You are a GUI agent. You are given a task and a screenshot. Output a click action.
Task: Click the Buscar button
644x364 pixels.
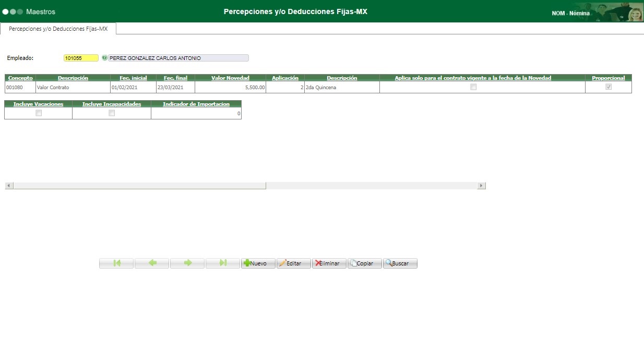[x=400, y=263]
